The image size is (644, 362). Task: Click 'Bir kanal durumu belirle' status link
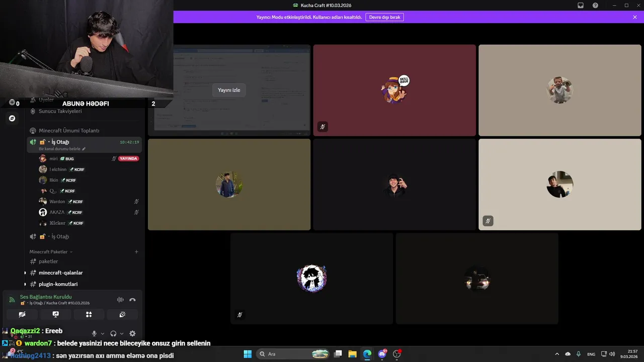(x=62, y=149)
